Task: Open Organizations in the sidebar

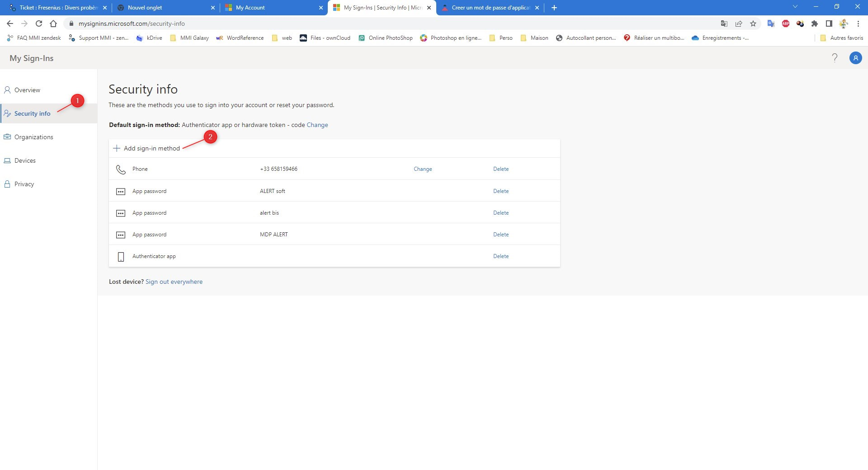Action: [x=33, y=137]
